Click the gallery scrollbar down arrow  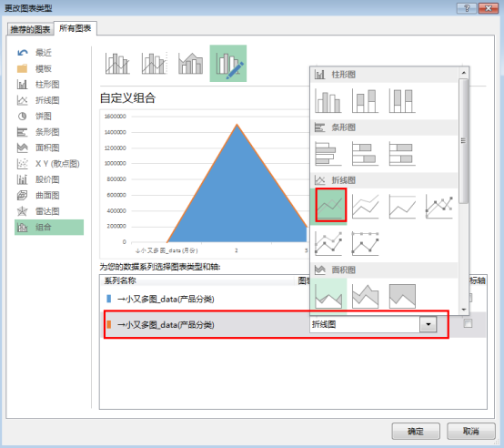point(463,310)
